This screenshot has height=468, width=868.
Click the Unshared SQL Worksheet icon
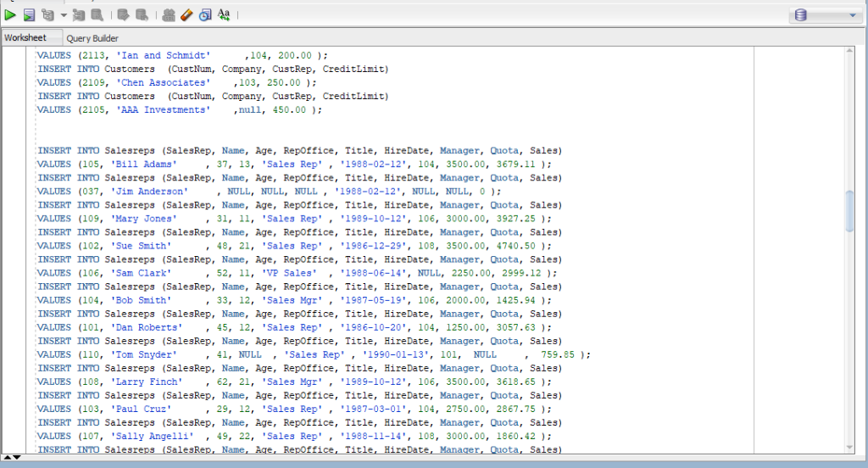169,15
